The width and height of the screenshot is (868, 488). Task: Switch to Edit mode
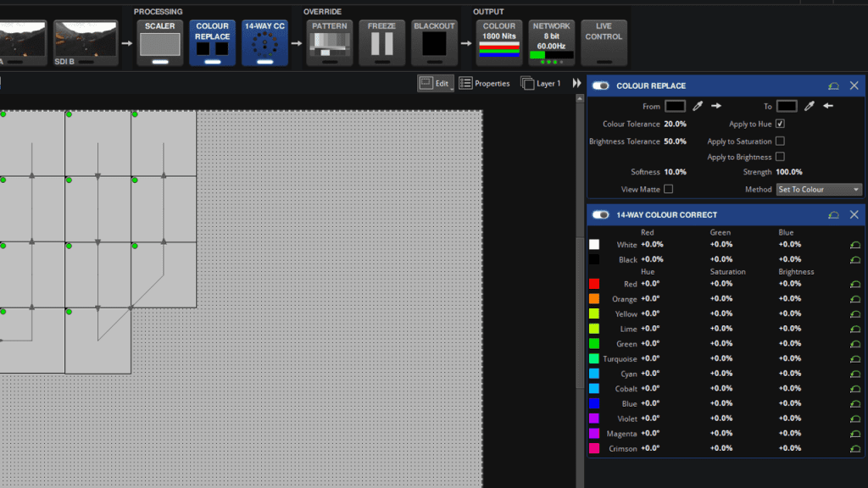436,84
